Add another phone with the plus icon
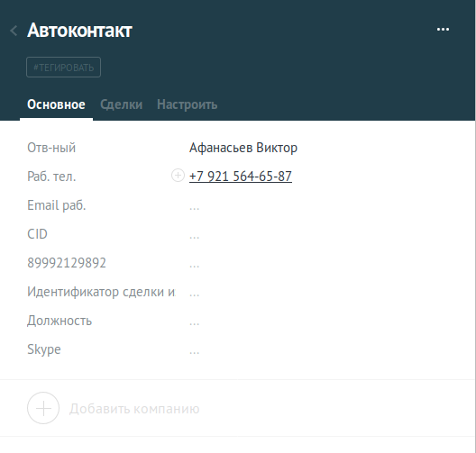This screenshot has height=453, width=476. tap(178, 176)
